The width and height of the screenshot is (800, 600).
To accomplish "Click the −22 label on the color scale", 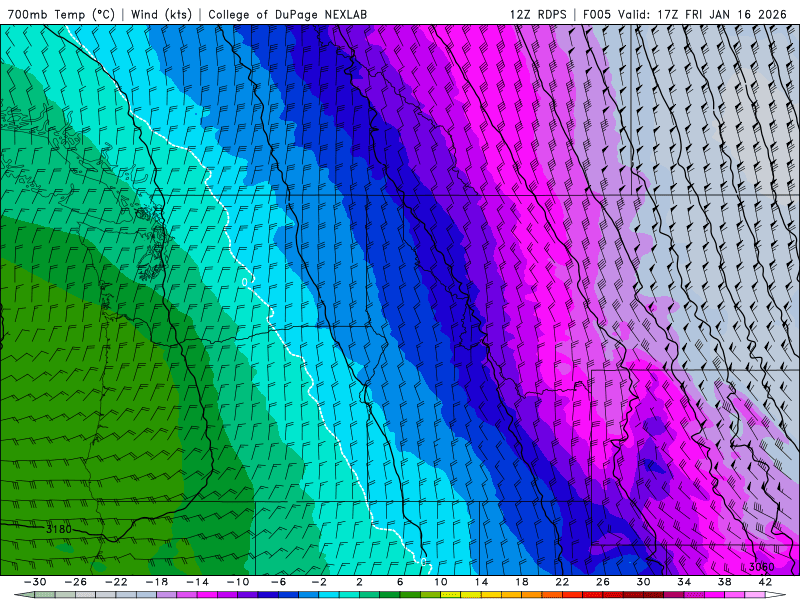I will click(116, 582).
